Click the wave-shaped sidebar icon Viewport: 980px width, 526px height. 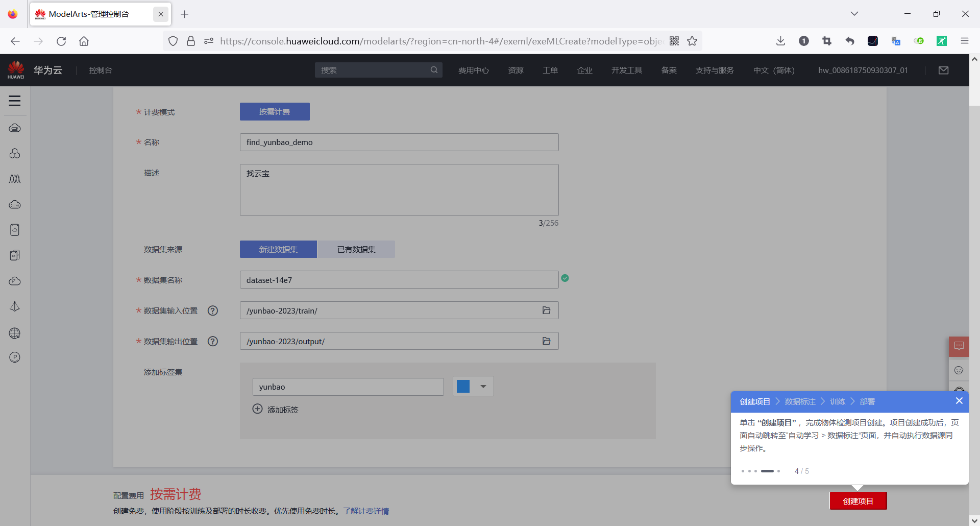click(x=15, y=179)
